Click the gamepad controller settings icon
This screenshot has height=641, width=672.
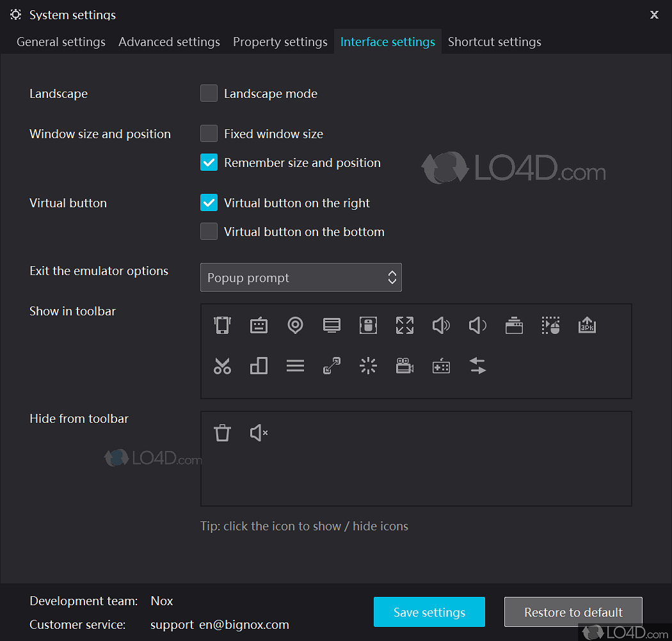point(441,367)
